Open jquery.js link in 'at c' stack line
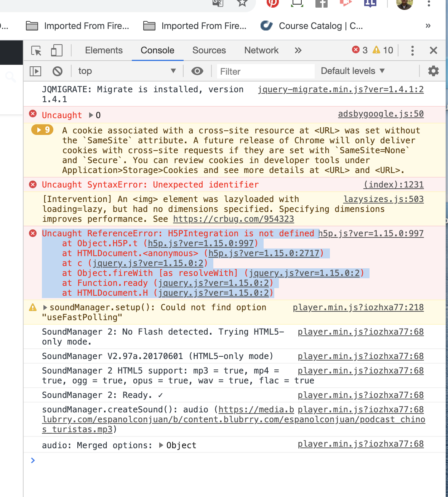 tap(148, 263)
